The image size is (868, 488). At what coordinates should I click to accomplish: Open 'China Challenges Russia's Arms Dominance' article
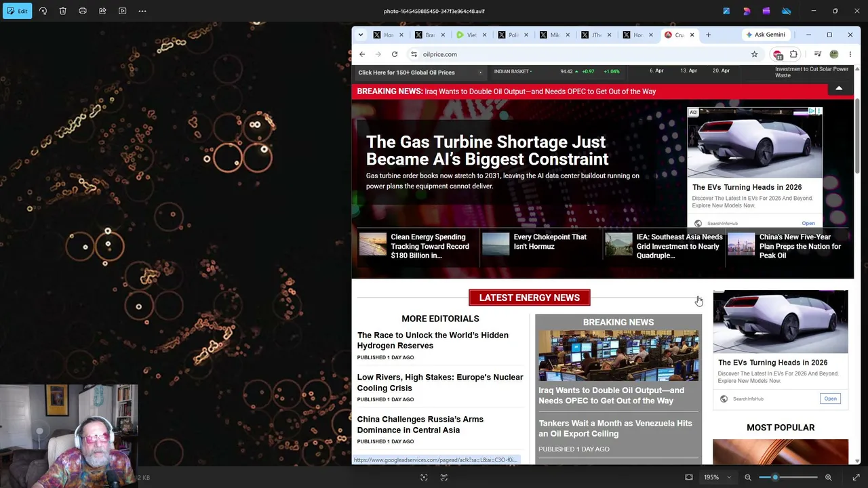coord(420,424)
